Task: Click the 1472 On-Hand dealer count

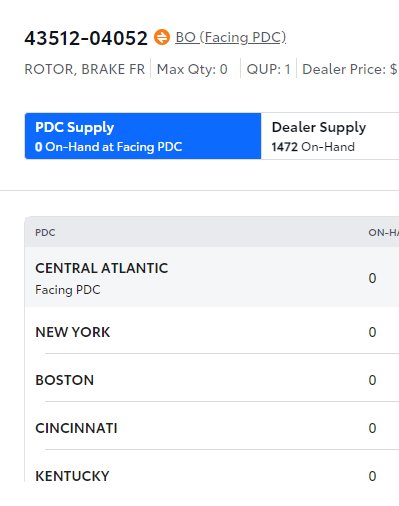Action: coord(313,147)
